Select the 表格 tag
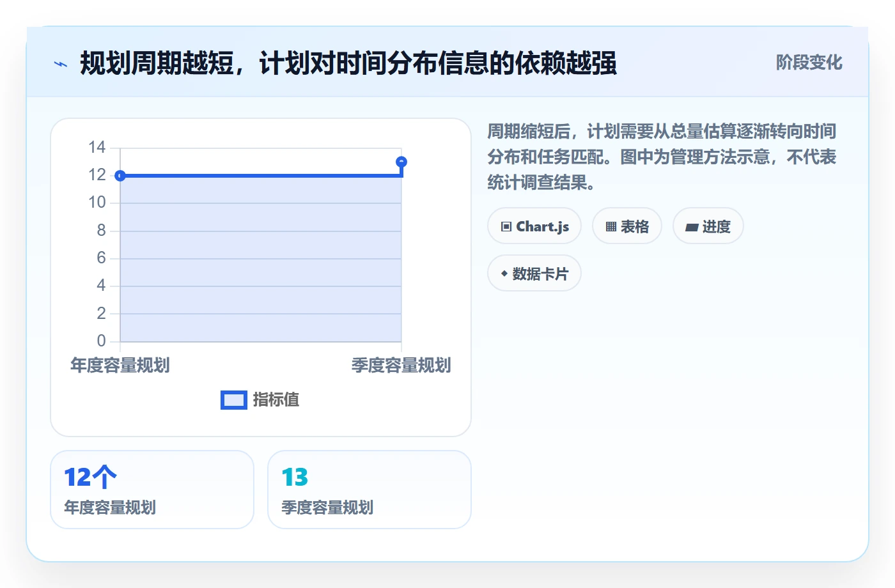 point(627,226)
